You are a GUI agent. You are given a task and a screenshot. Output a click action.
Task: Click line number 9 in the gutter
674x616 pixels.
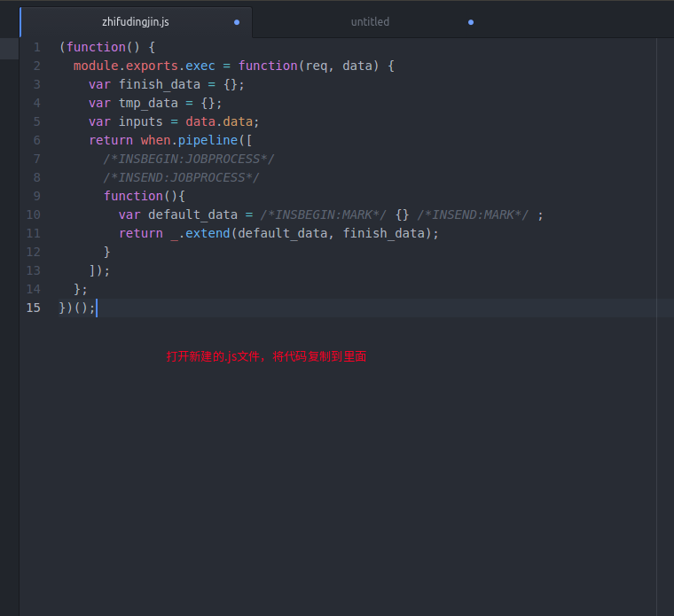pyautogui.click(x=37, y=196)
